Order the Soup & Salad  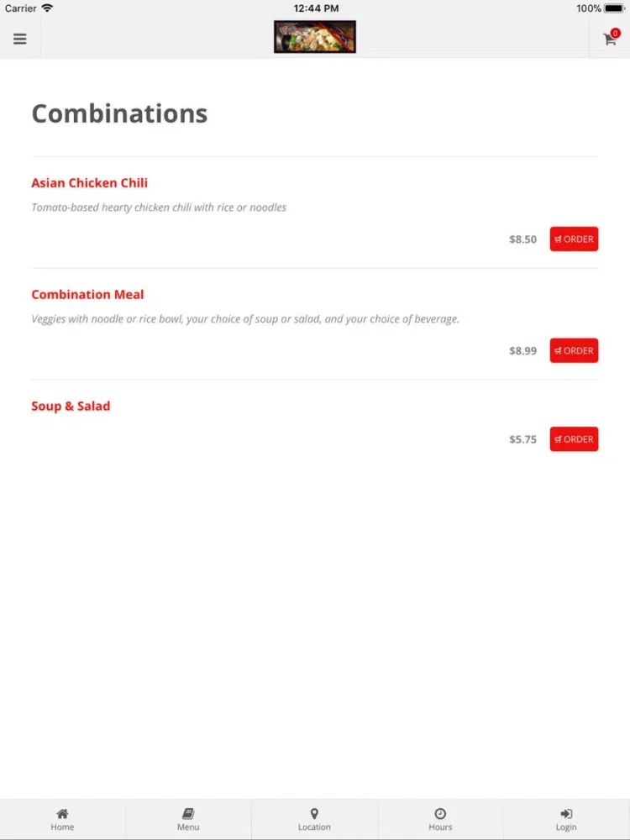point(574,438)
